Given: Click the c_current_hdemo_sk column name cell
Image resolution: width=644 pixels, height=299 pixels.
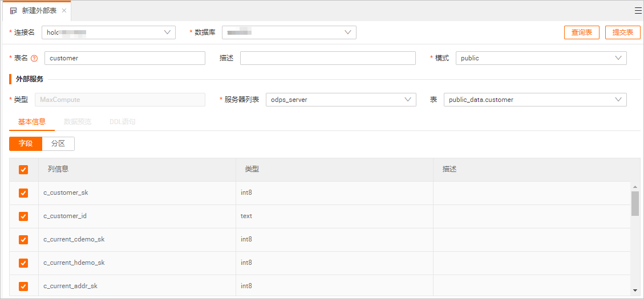Looking at the screenshot, I should pos(137,263).
